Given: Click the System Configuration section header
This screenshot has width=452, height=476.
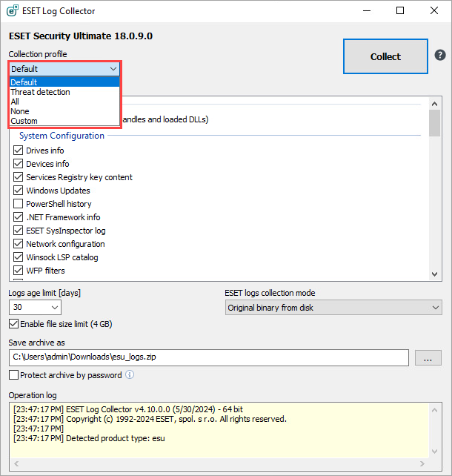Looking at the screenshot, I should pos(62,136).
